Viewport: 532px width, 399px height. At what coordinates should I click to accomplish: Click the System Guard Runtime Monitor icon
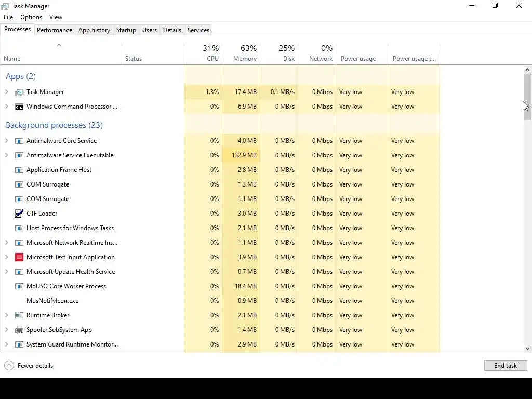[x=19, y=345]
